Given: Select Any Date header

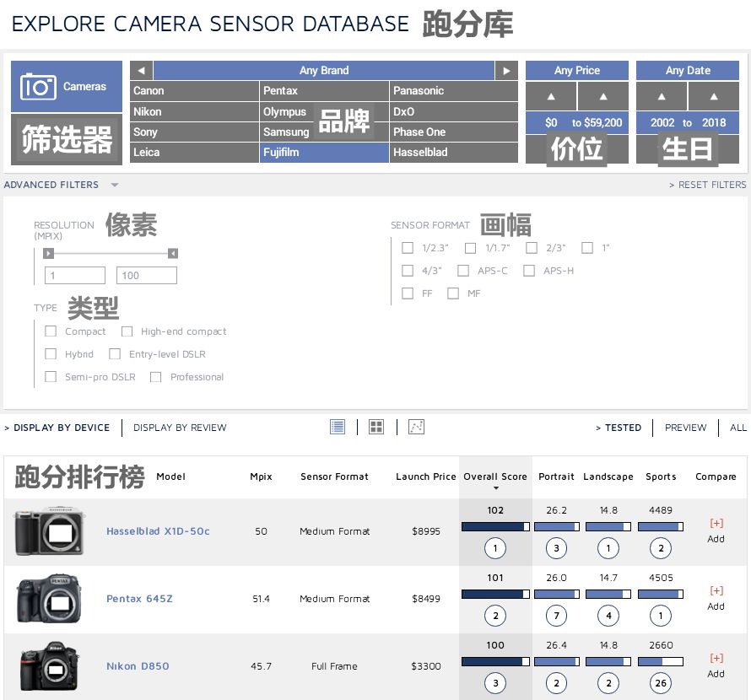Looking at the screenshot, I should 688,70.
